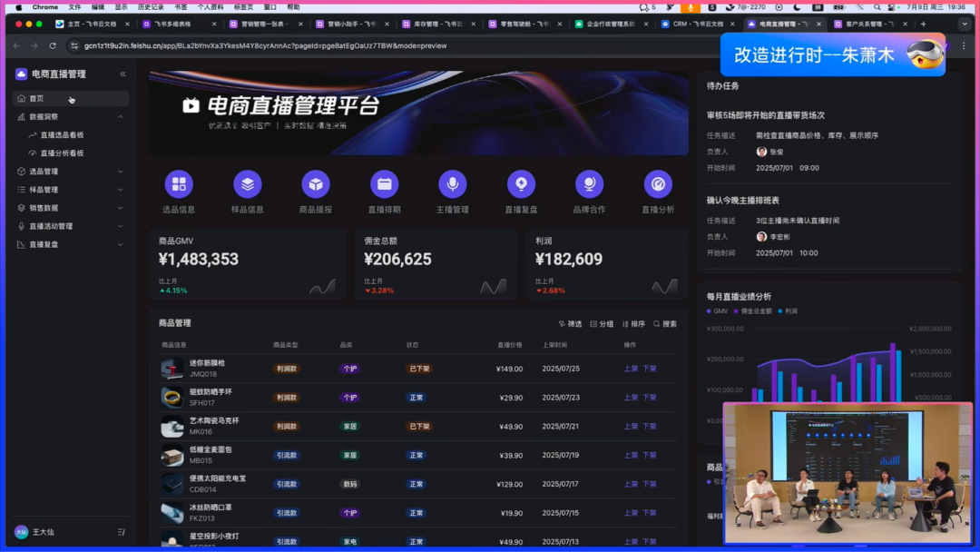
Task: Toggle the 利润 series in the chart legend
Action: tap(788, 310)
